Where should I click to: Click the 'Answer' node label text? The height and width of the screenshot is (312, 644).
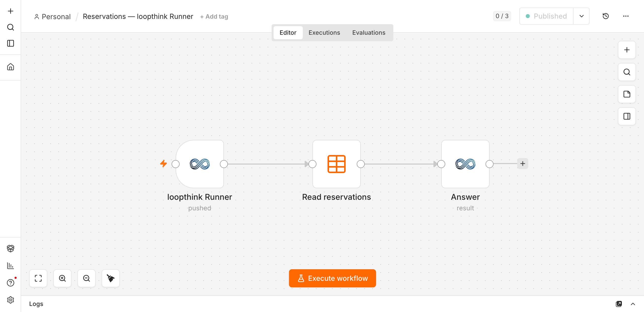coord(465,197)
